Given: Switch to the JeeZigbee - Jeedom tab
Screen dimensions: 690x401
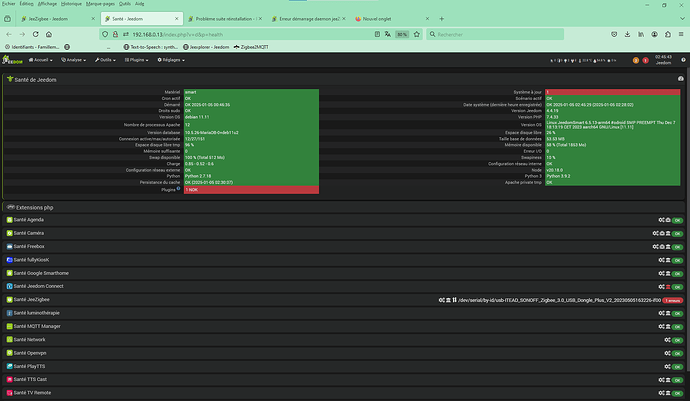Looking at the screenshot, I should point(57,18).
